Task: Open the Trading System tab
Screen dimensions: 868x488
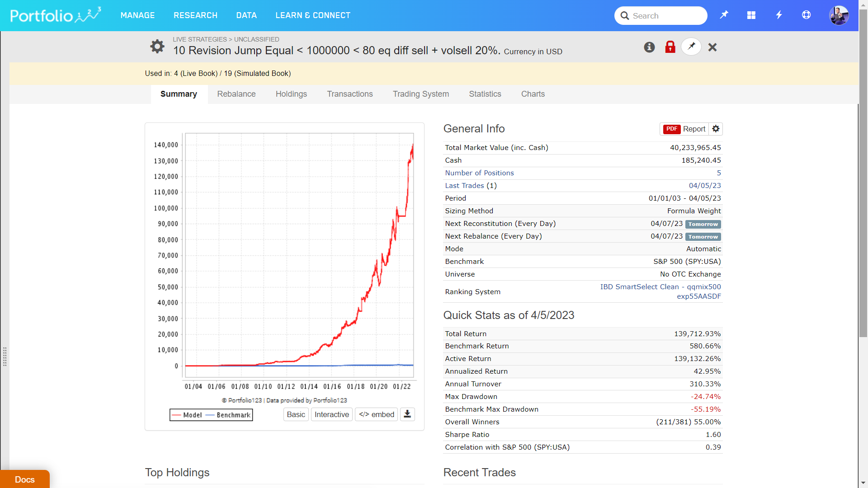Action: (420, 94)
